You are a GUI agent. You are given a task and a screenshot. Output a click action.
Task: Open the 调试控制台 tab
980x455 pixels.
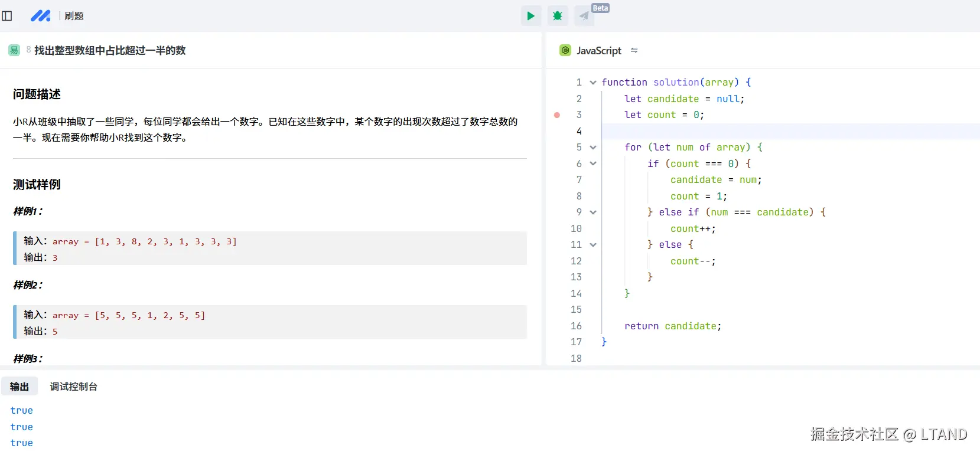73,387
